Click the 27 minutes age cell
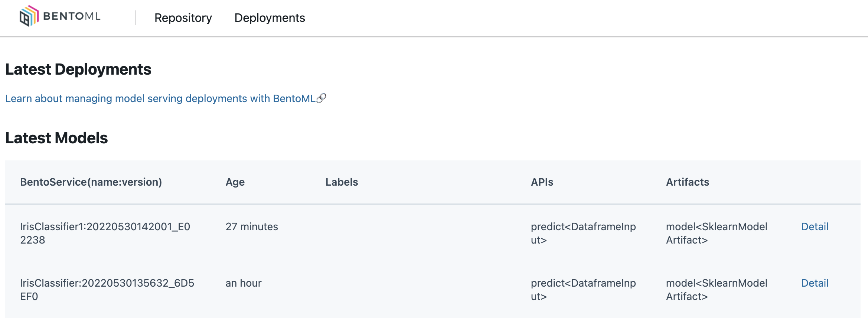The image size is (868, 326). [x=252, y=226]
